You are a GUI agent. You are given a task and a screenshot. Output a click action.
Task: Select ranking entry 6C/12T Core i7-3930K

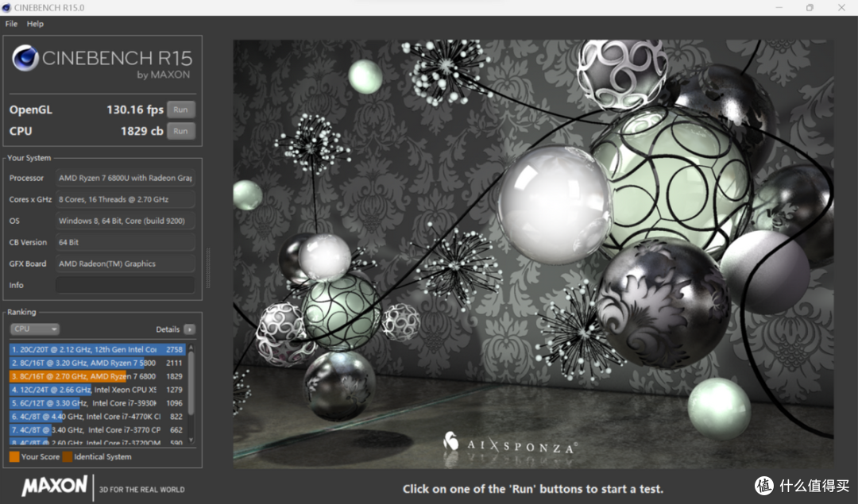[x=98, y=403]
